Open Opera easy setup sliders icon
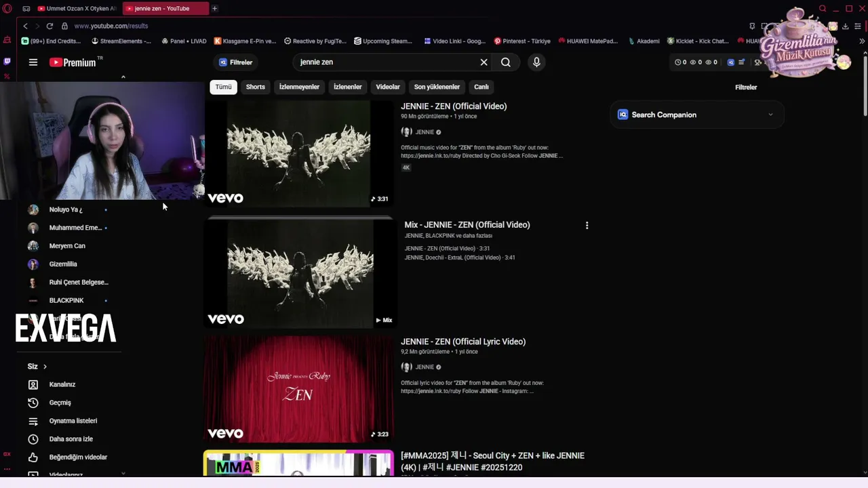Screen dimensions: 868x488 [858, 26]
